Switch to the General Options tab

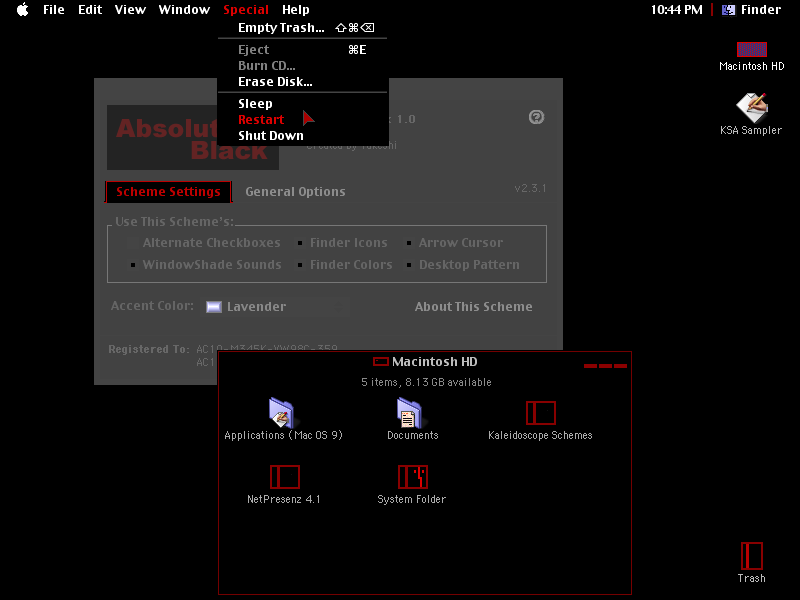click(295, 192)
